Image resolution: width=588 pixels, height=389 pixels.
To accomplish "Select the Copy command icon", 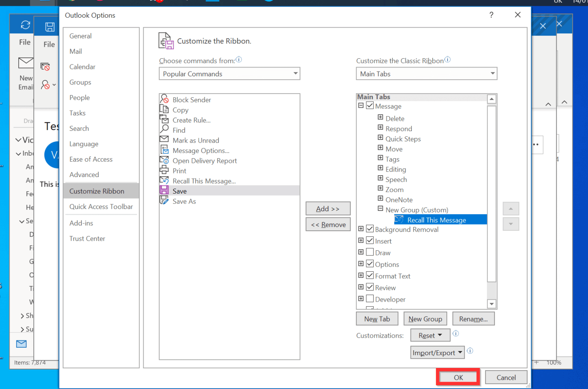I will coord(165,110).
